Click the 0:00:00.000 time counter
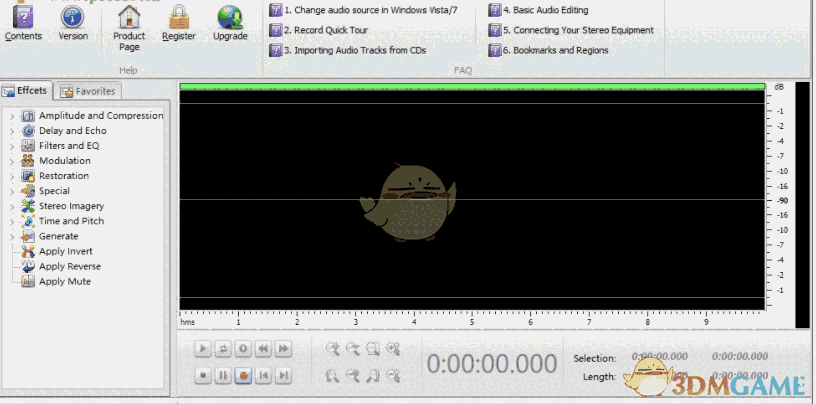The width and height of the screenshot is (816, 404). pos(492,364)
